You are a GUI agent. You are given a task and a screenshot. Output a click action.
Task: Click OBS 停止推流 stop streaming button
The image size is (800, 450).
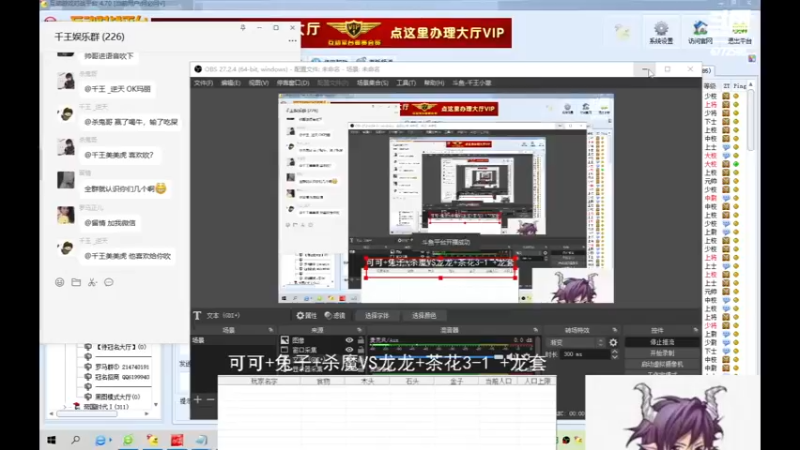[662, 342]
